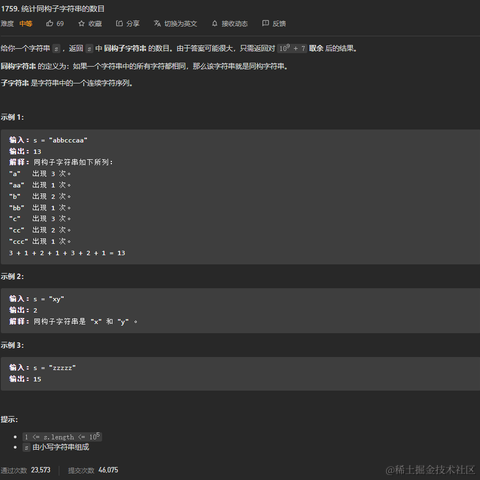
Task: Click the problem title 1759
Action: (x=53, y=9)
